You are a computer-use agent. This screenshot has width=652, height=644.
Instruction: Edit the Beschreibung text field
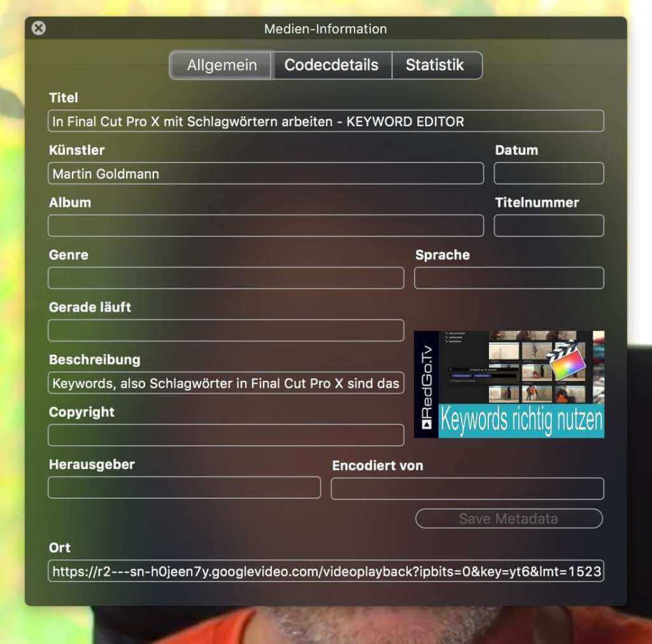pyautogui.click(x=226, y=383)
